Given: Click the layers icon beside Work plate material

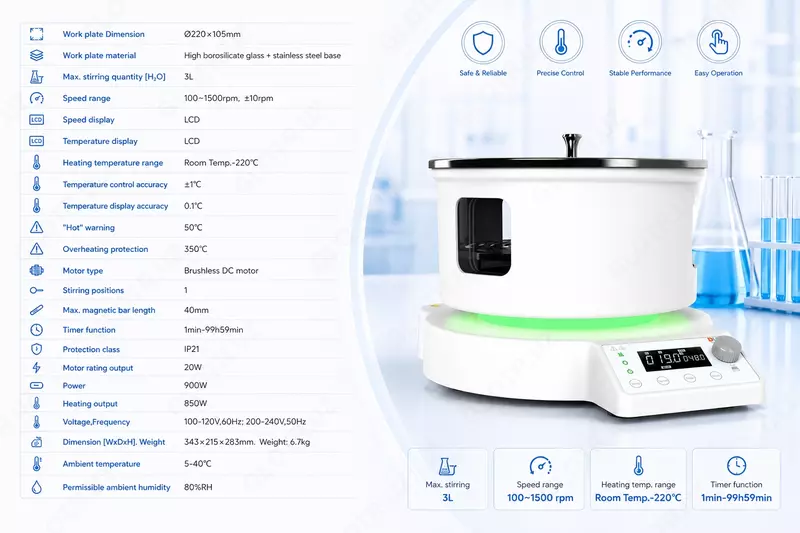Looking at the screenshot, I should [36, 55].
